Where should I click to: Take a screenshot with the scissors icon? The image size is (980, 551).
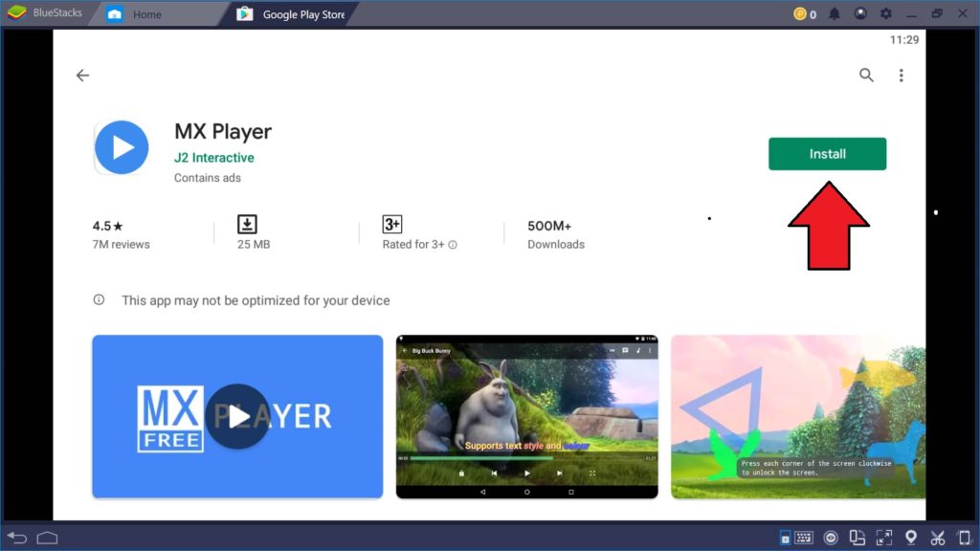click(938, 538)
